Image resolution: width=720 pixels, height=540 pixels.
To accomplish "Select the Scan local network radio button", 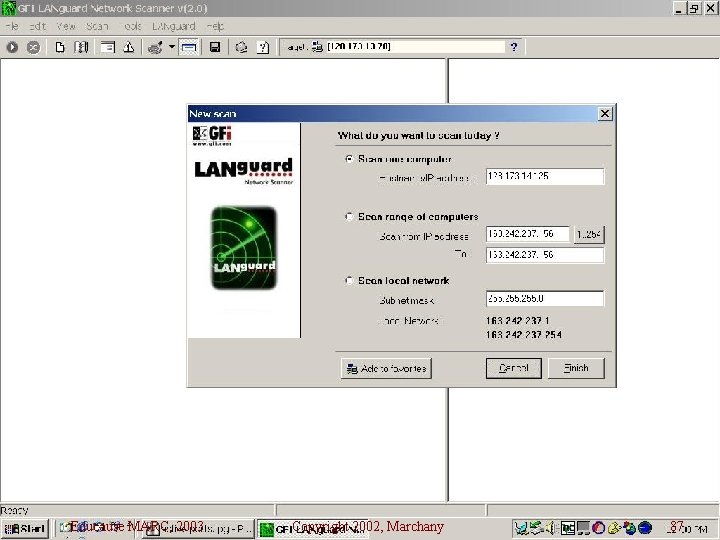I will 349,280.
